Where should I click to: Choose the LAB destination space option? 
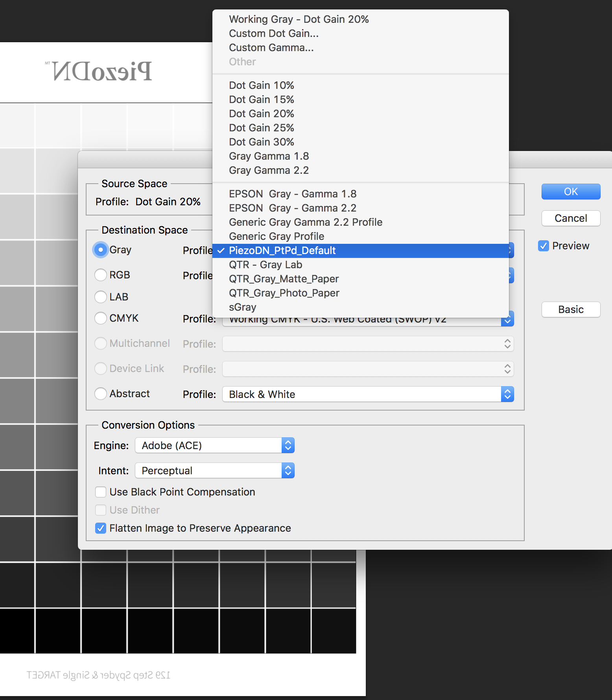(x=101, y=297)
